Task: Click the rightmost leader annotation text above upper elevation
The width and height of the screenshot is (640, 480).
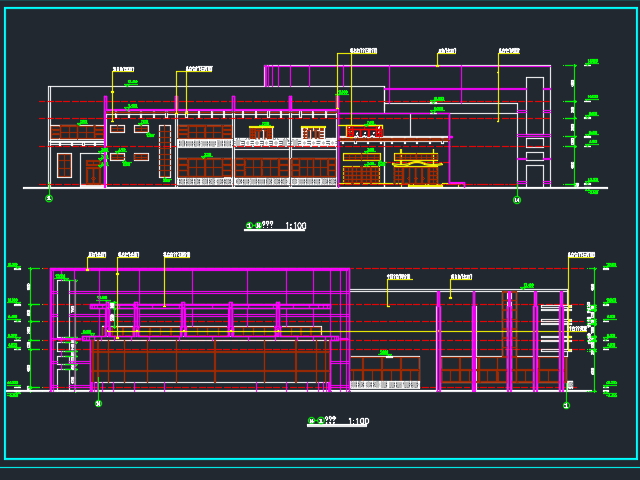Action: (x=510, y=49)
